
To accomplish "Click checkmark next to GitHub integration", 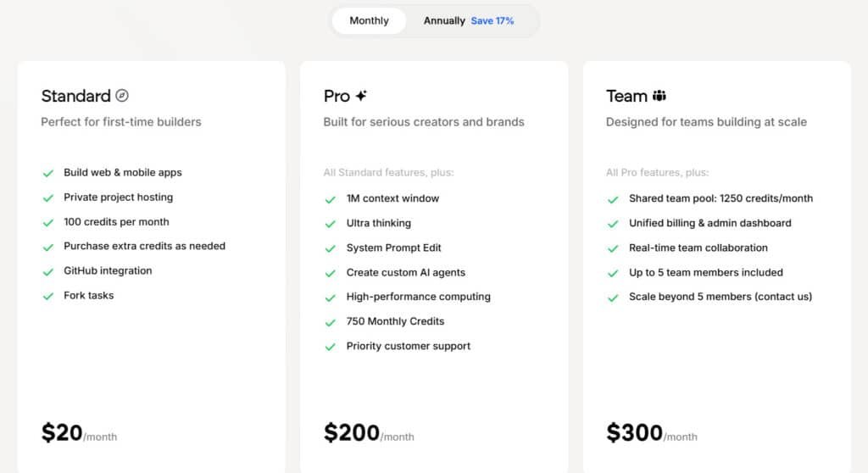I will [x=48, y=271].
